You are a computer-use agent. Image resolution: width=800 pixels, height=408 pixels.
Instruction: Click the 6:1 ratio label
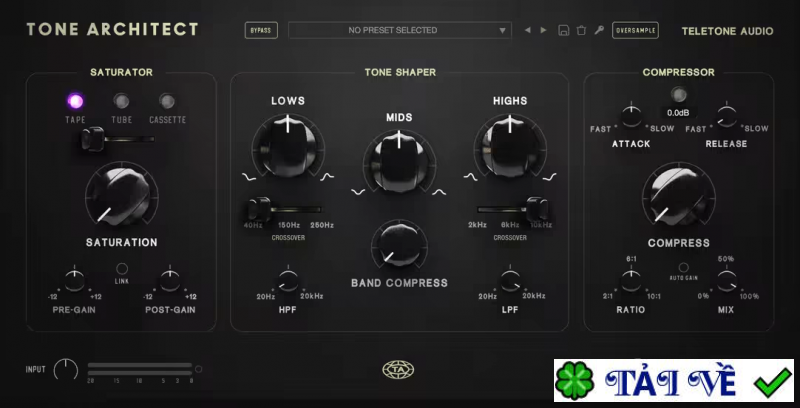[631, 259]
